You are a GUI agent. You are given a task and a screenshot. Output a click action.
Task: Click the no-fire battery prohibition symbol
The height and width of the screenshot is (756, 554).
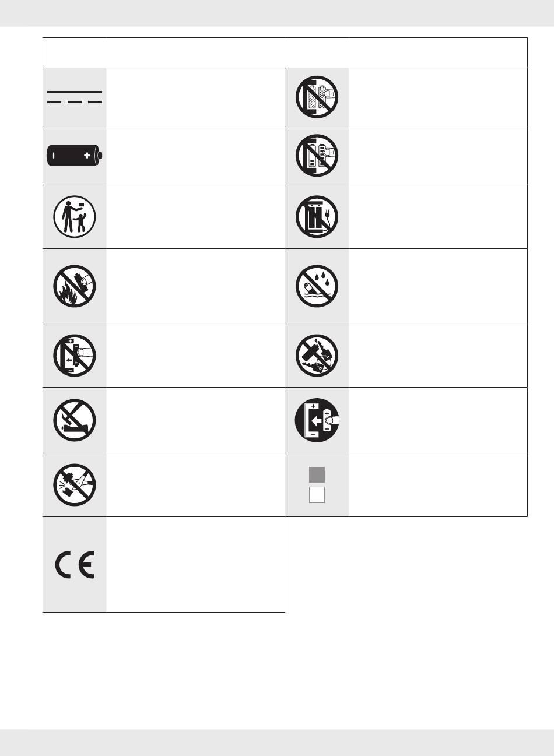point(75,286)
